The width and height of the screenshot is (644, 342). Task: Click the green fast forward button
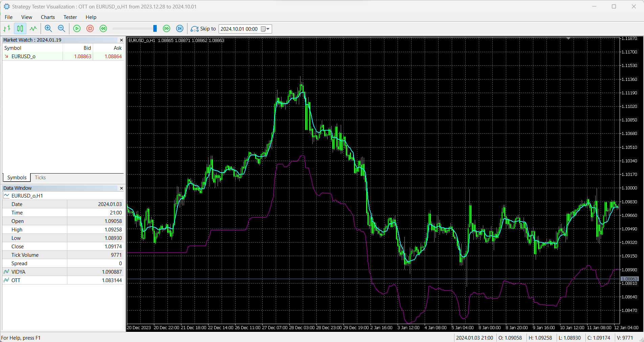tap(166, 29)
